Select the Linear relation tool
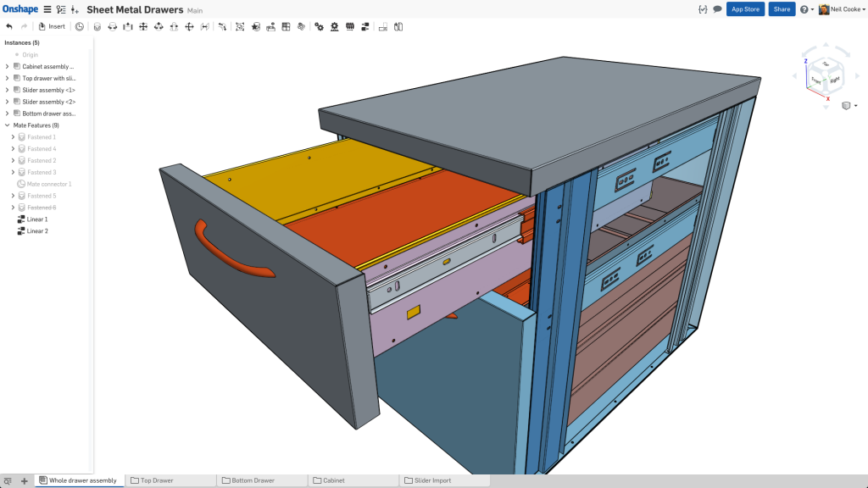 pos(365,26)
